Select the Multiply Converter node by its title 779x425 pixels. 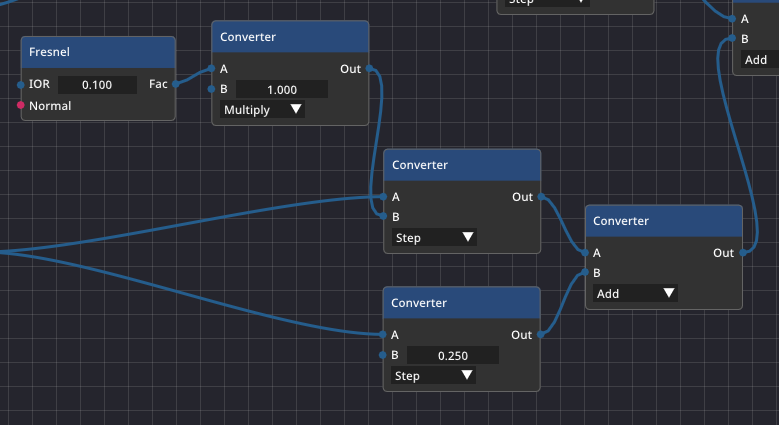[x=290, y=37]
